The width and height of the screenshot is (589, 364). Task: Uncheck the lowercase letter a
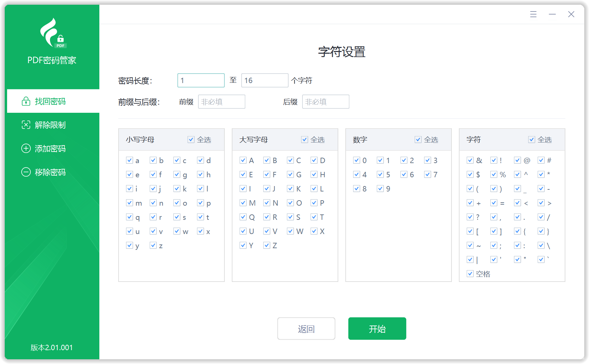pyautogui.click(x=129, y=160)
